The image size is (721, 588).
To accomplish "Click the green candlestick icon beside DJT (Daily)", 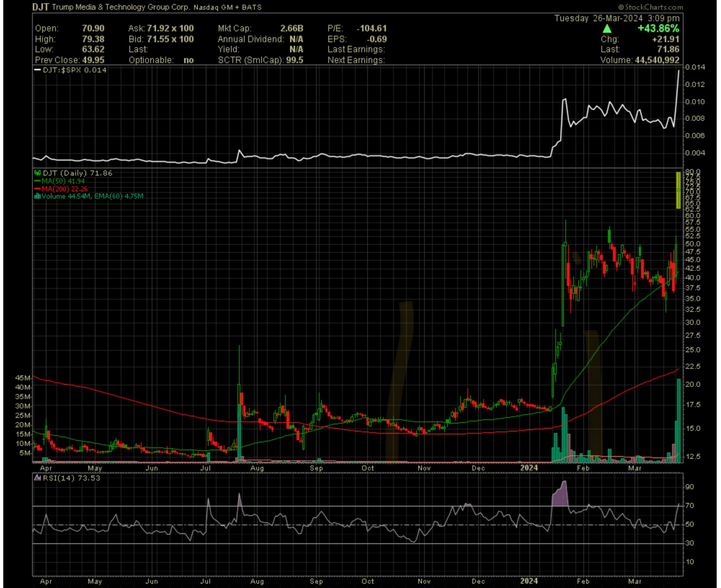I will tap(37, 173).
